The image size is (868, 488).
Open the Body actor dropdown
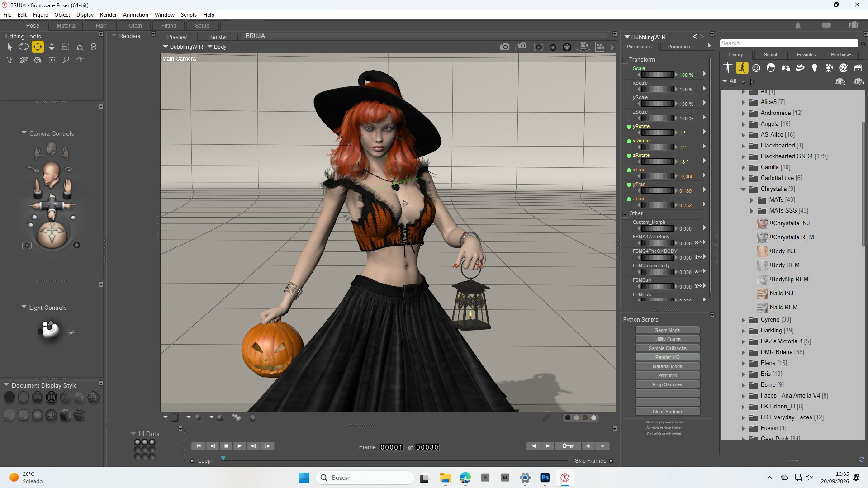click(217, 47)
